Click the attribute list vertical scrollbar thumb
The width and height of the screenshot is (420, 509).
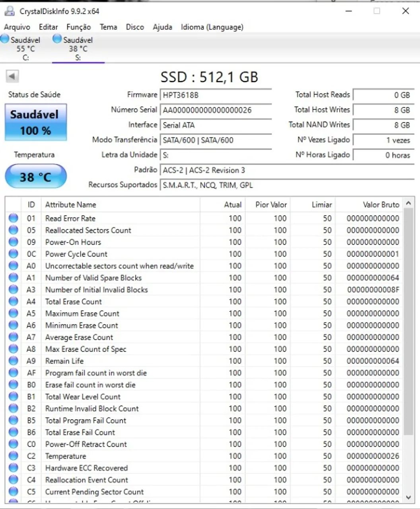click(408, 321)
